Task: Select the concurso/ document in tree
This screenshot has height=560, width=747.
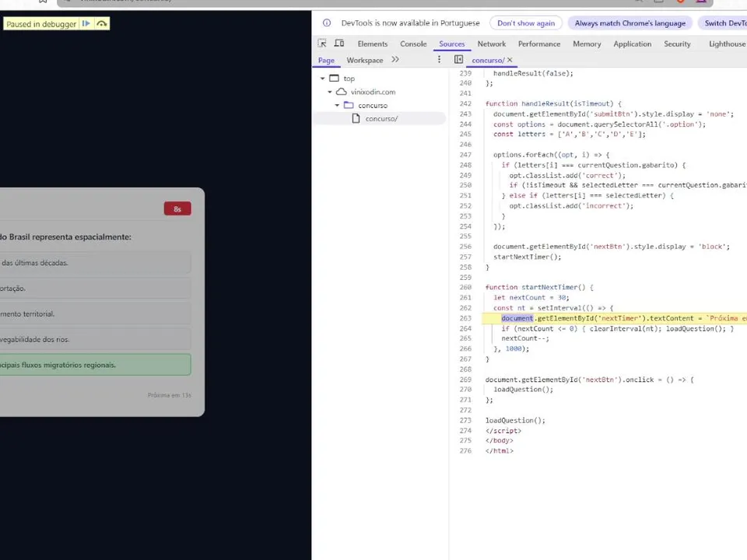Action: [380, 118]
